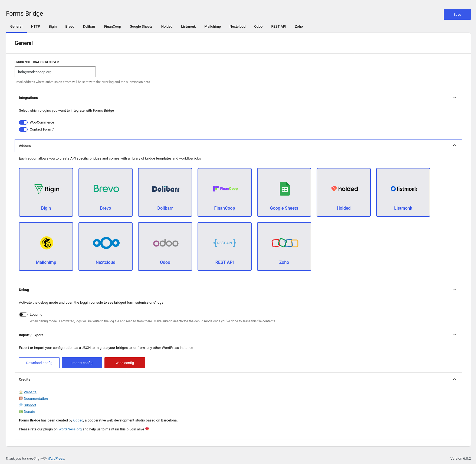
Task: Click the FinanCoop logo icon
Action: pos(225,189)
